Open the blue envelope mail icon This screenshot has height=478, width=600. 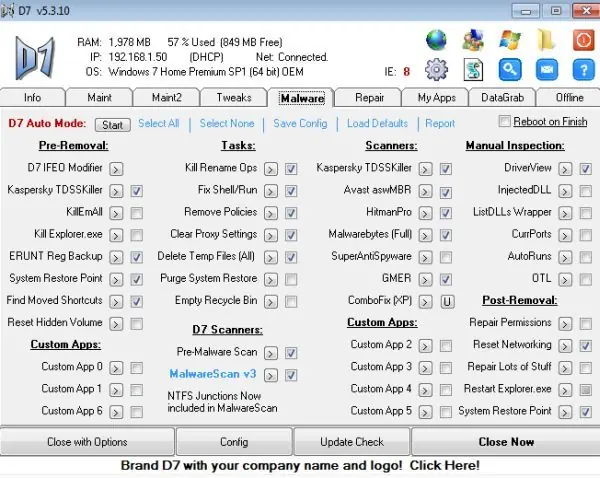tap(546, 70)
